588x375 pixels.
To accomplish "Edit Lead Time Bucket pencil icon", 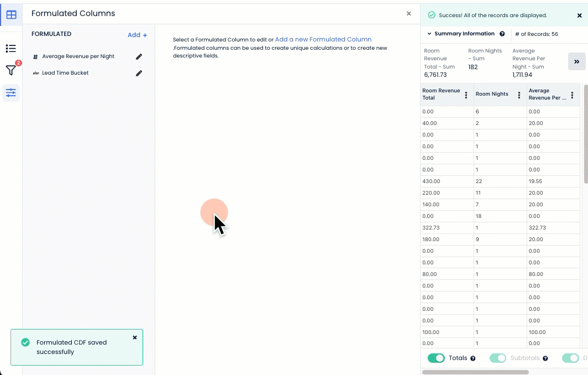I will (139, 73).
